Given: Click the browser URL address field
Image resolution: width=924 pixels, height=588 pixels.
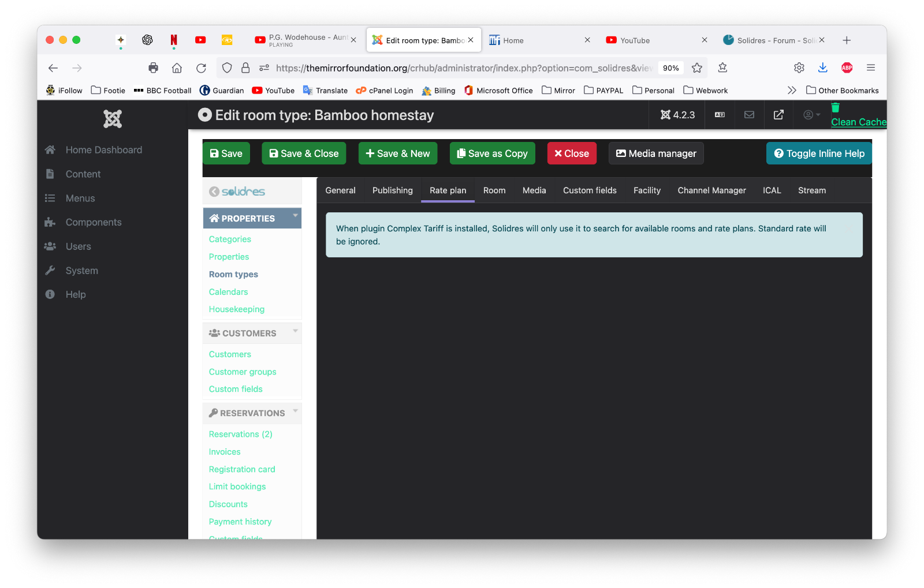Looking at the screenshot, I should tap(462, 68).
